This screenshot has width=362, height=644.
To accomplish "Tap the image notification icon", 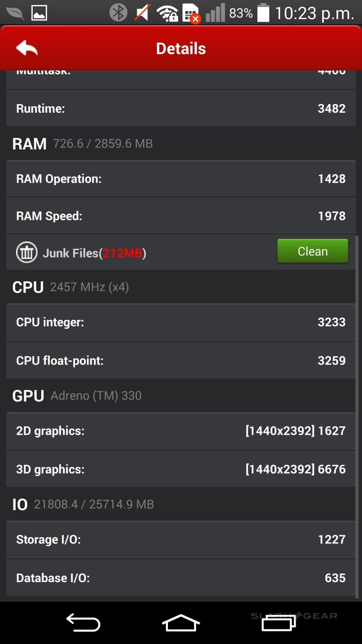I will pyautogui.click(x=39, y=13).
